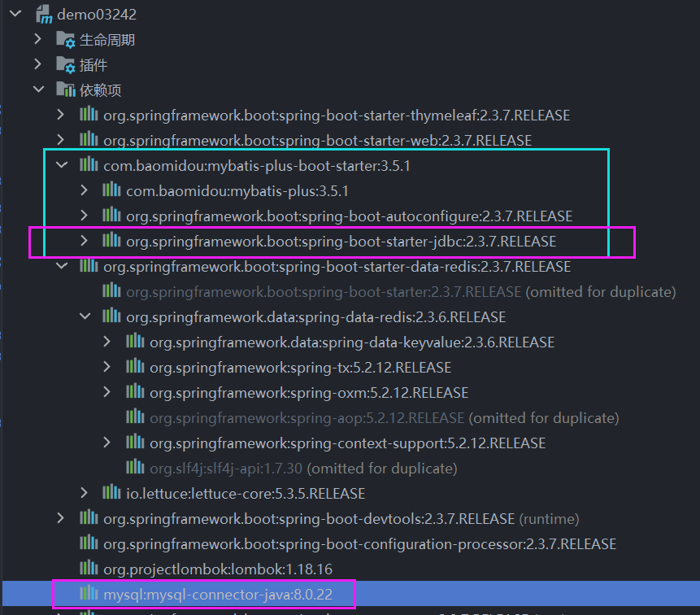Image resolution: width=700 pixels, height=615 pixels.
Task: Click library icon of spring-boot-autoconfigure
Action: pyautogui.click(x=111, y=215)
